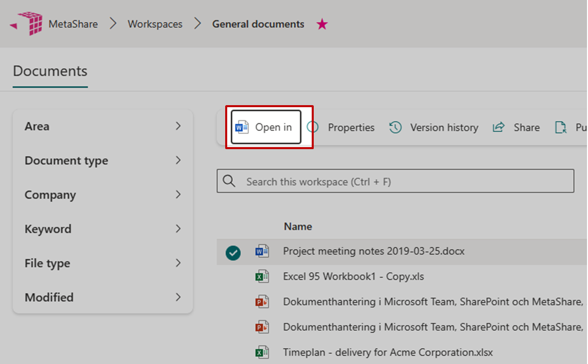Expand the Area filter
This screenshot has height=364, width=588.
tap(178, 126)
